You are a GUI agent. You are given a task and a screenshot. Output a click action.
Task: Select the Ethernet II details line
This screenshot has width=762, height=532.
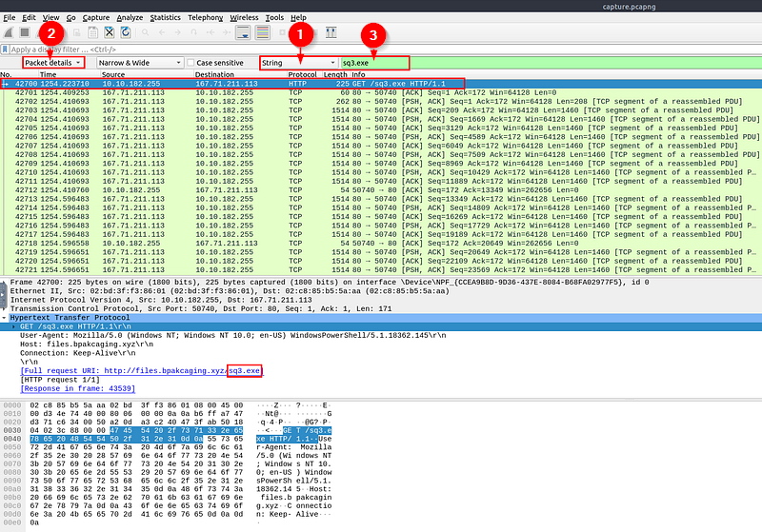click(381, 291)
